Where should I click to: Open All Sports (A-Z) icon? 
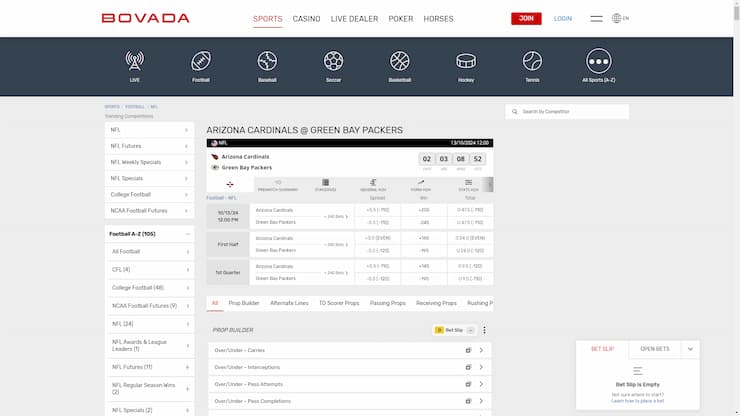[598, 65]
